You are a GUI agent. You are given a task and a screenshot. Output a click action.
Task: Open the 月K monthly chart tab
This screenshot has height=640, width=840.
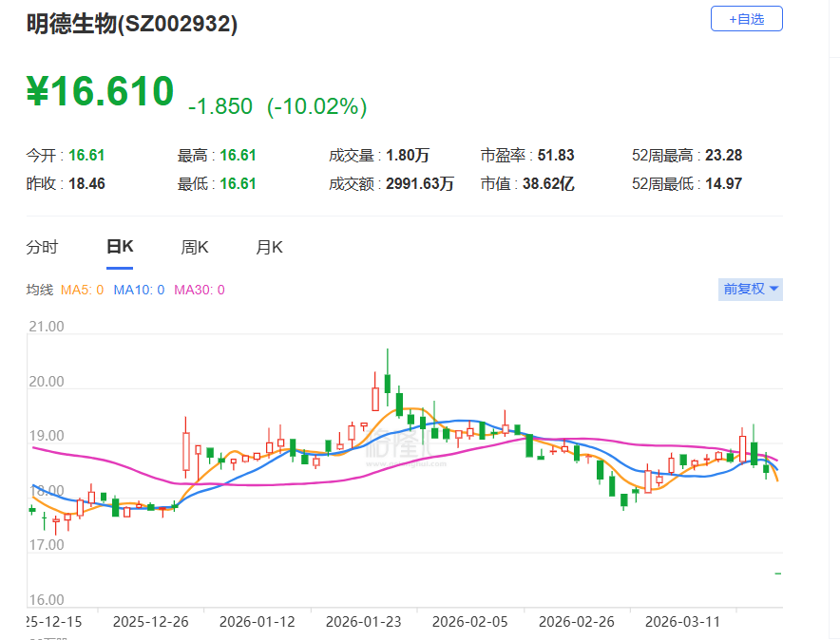click(x=269, y=247)
